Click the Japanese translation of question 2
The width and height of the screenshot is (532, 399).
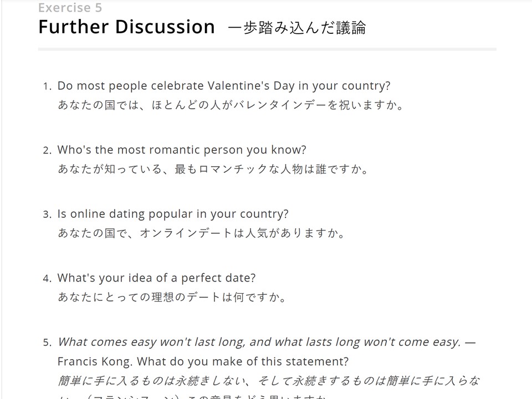point(213,169)
